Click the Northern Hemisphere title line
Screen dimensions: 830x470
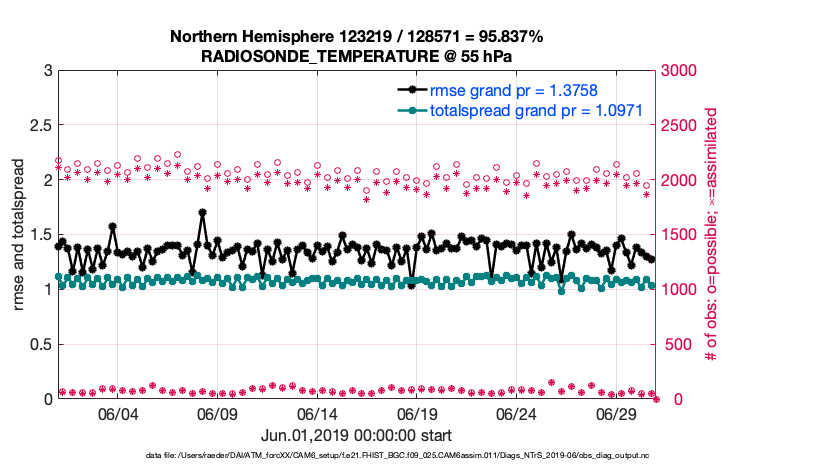tap(357, 37)
